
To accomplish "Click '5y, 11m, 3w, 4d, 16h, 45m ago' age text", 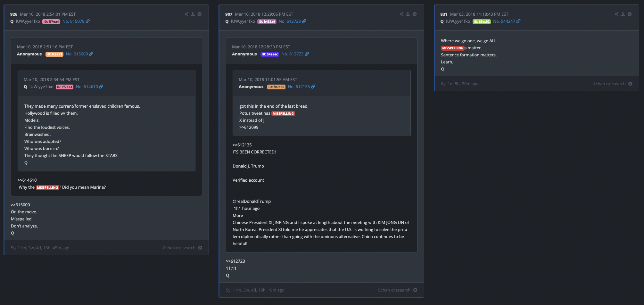I will point(40,248).
